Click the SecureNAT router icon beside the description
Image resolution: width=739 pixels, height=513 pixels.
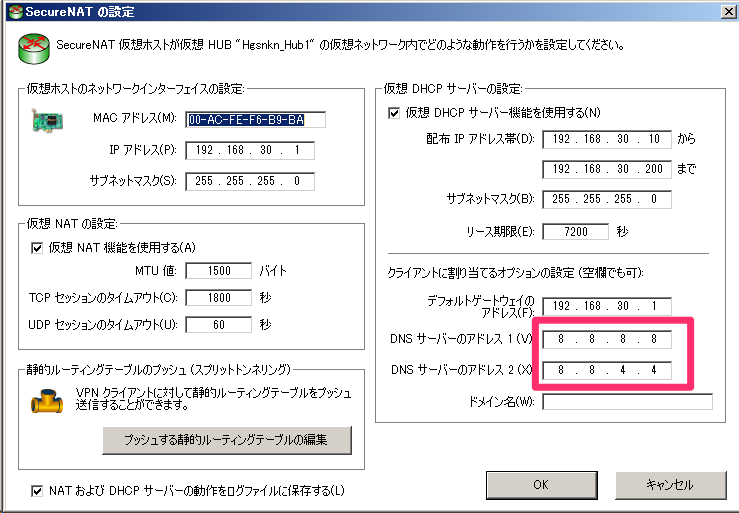[x=33, y=48]
